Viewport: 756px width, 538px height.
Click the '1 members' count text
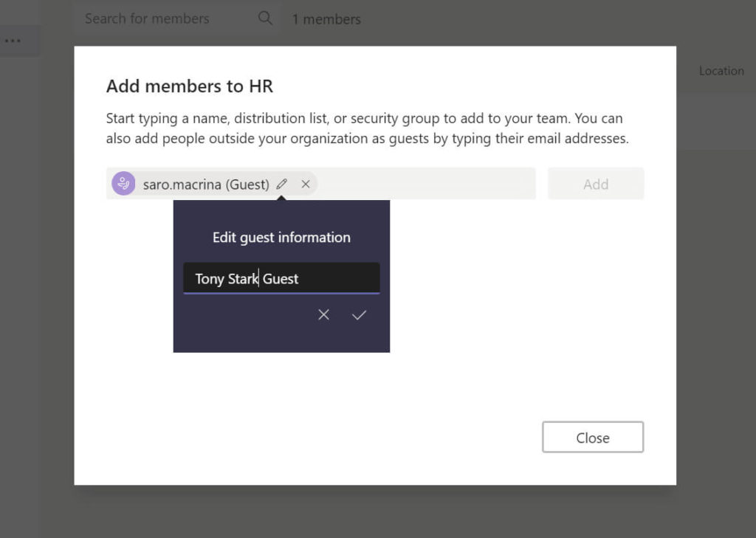pos(326,19)
